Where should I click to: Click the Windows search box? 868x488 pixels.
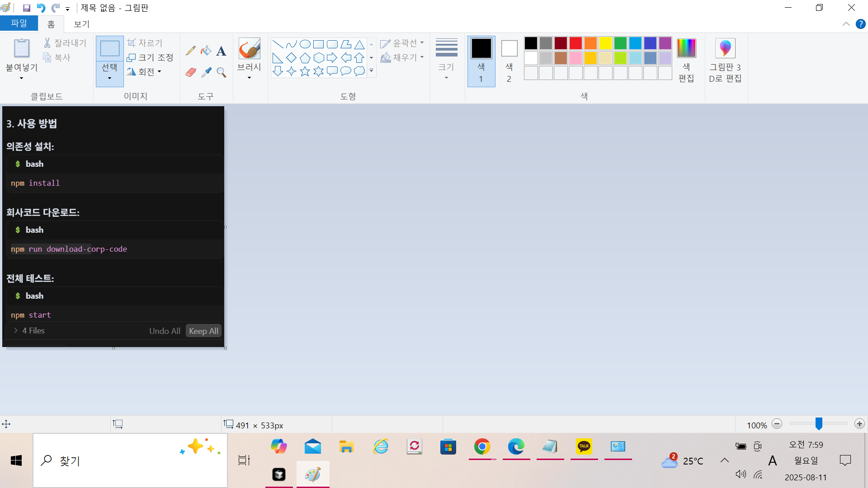click(130, 460)
